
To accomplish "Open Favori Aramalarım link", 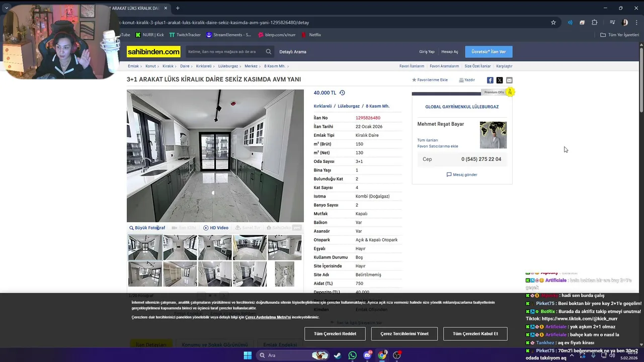I will [x=444, y=66].
